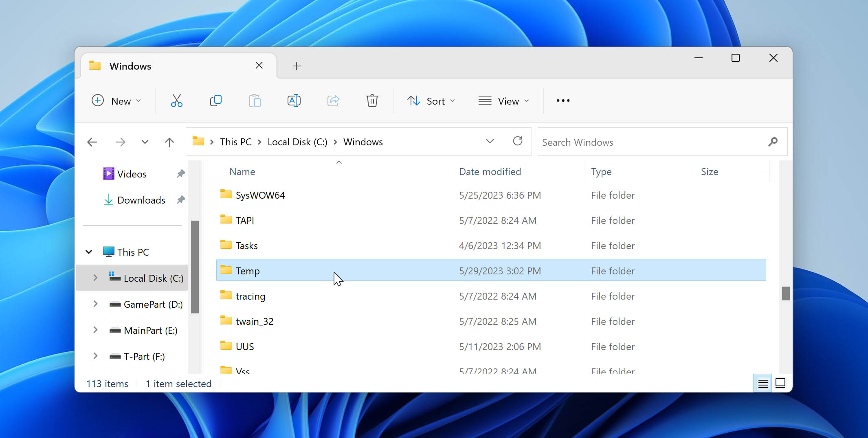Click the search magnifier icon
Viewport: 868px width, 438px height.
coord(773,142)
